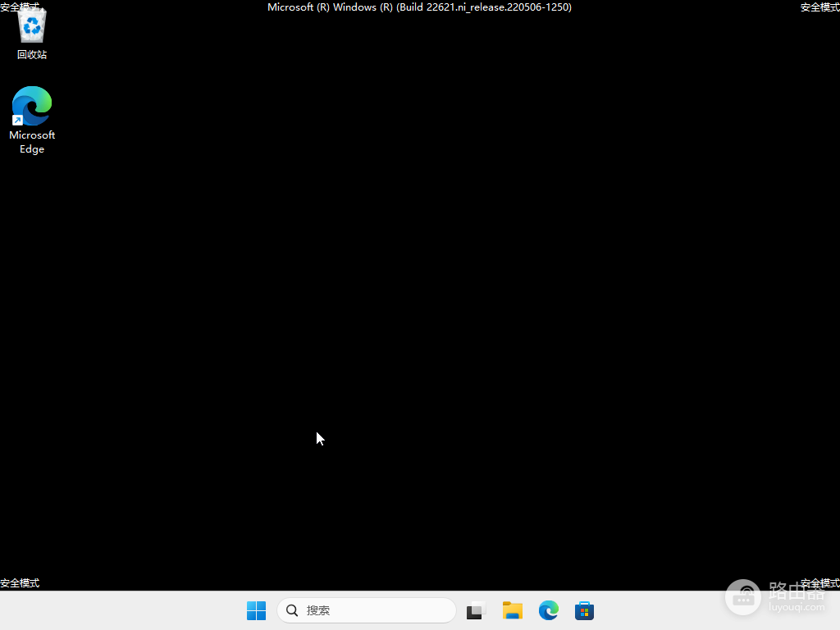Open Task View from the taskbar

coord(476,610)
